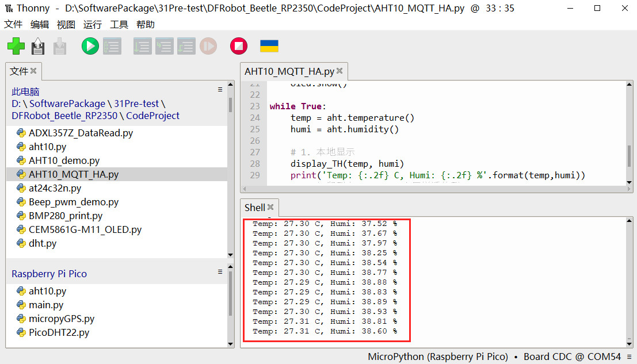Click the Shell scroll down arrow
637x364 pixels.
coord(630,344)
